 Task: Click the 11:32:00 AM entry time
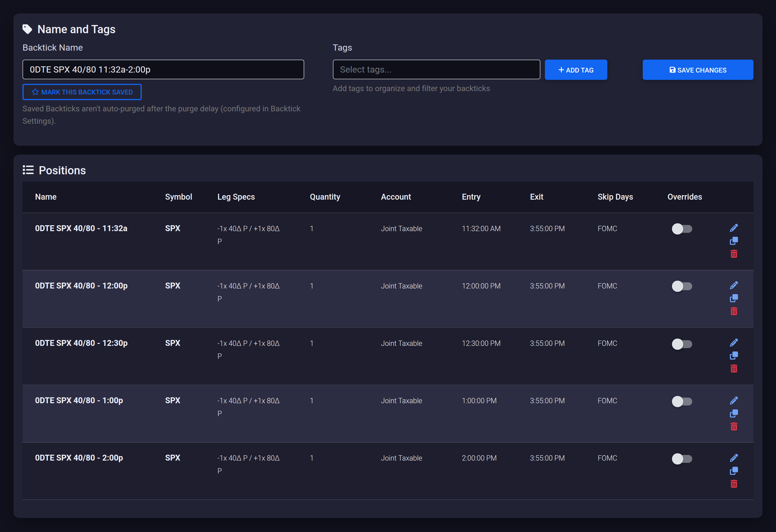point(481,228)
